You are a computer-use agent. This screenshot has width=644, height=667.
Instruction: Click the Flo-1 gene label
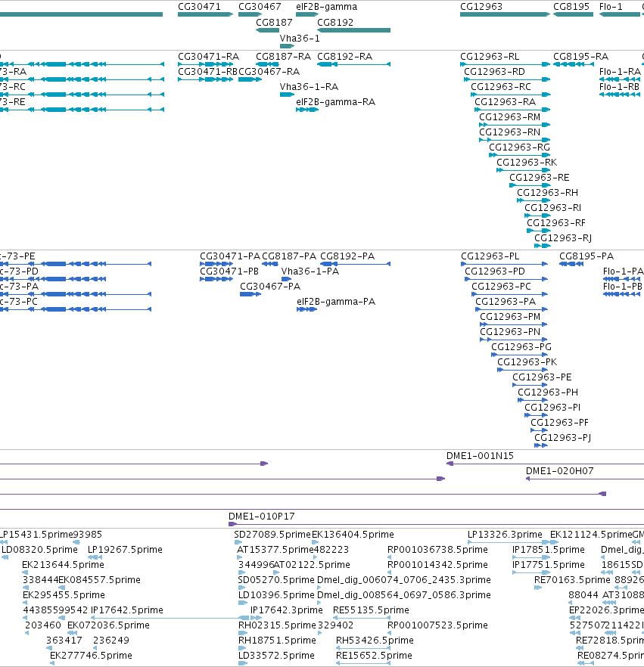[611, 7]
